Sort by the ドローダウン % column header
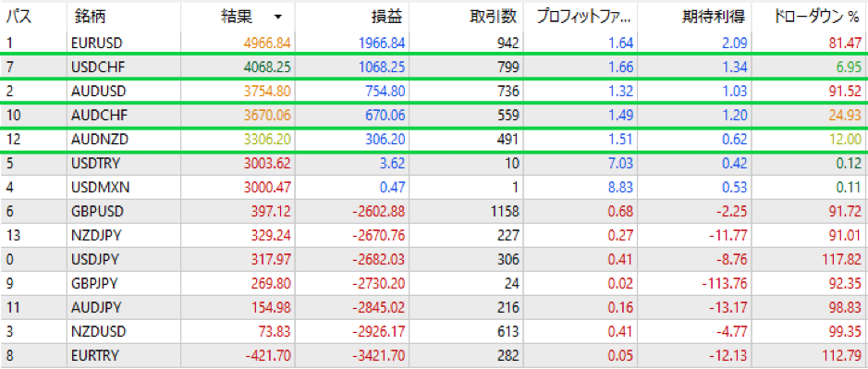868x369 pixels. 815,18
